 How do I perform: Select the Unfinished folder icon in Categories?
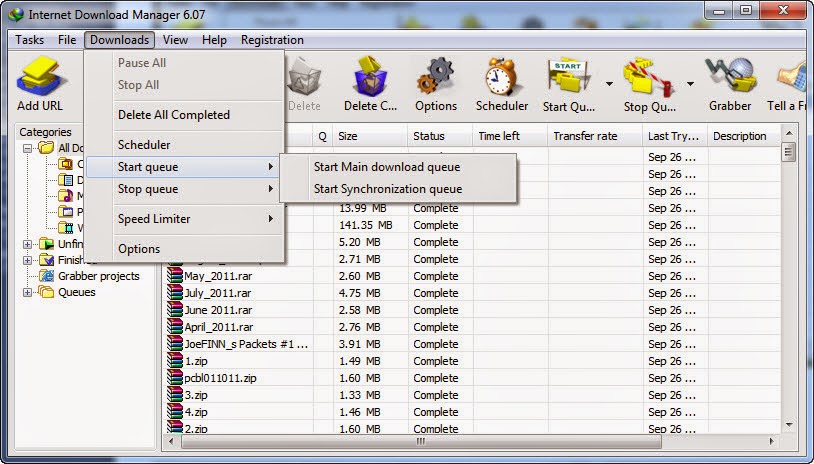[46, 243]
